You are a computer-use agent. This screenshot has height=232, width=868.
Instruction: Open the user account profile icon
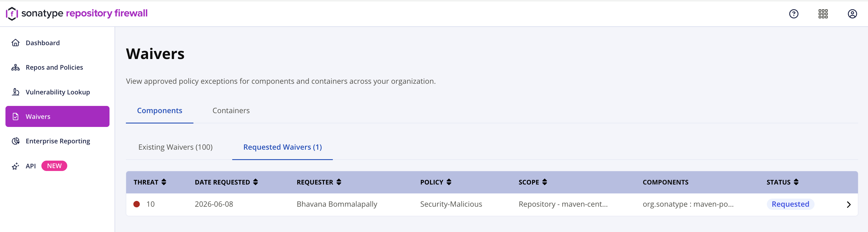(852, 14)
